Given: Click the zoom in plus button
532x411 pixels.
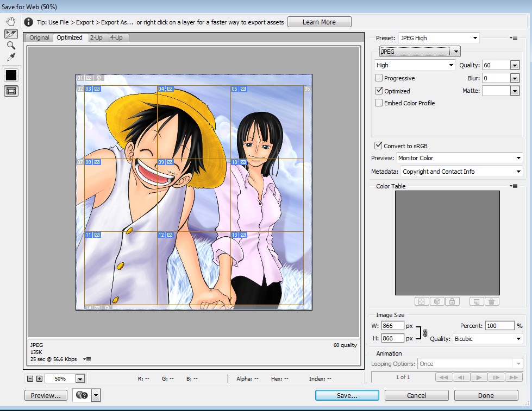Looking at the screenshot, I should tap(39, 378).
